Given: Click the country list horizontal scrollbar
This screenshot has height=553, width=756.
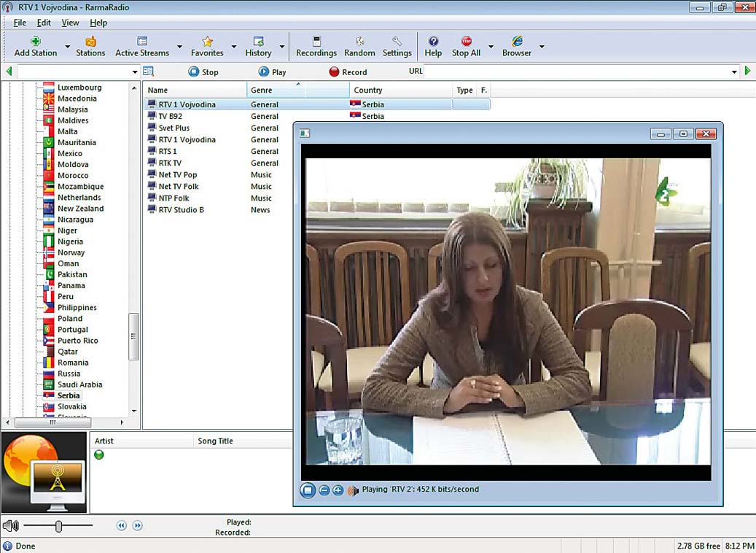Looking at the screenshot, I should [53, 422].
